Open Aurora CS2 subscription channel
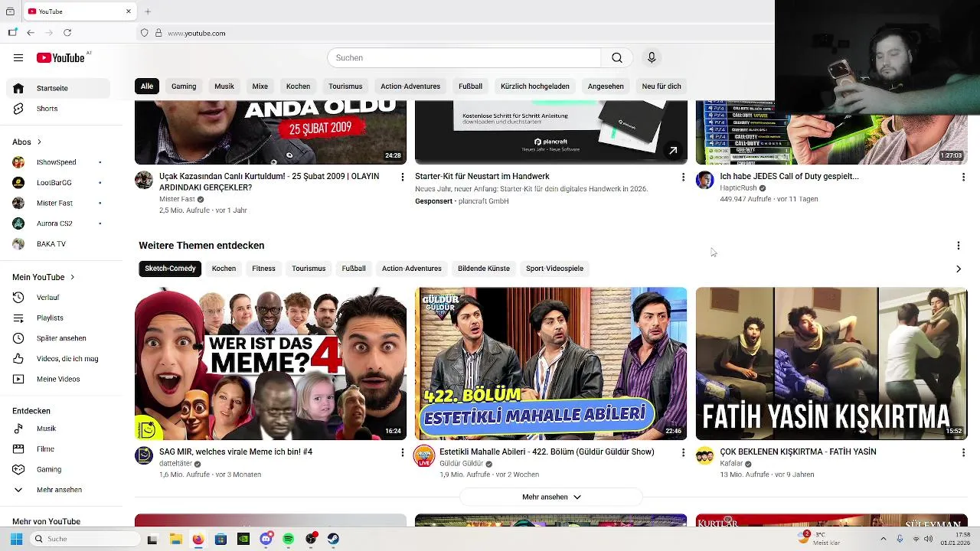Image resolution: width=980 pixels, height=551 pixels. pyautogui.click(x=58, y=223)
